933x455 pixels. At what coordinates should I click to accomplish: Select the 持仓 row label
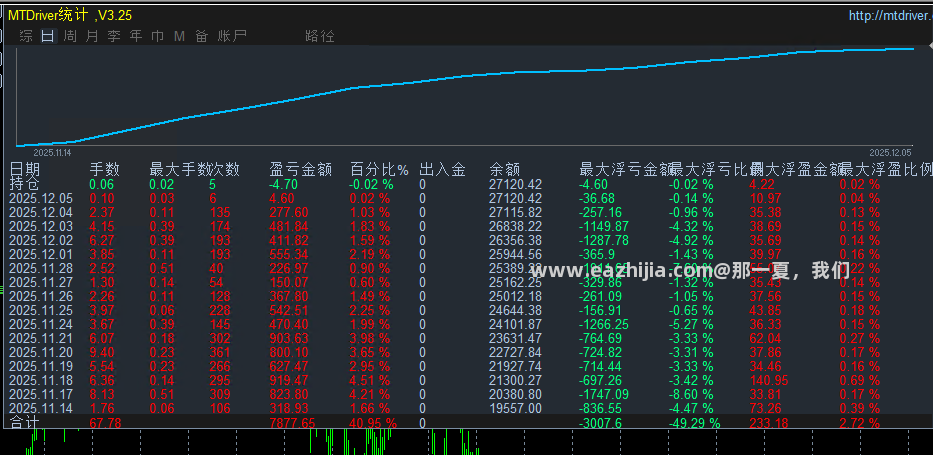click(x=25, y=184)
